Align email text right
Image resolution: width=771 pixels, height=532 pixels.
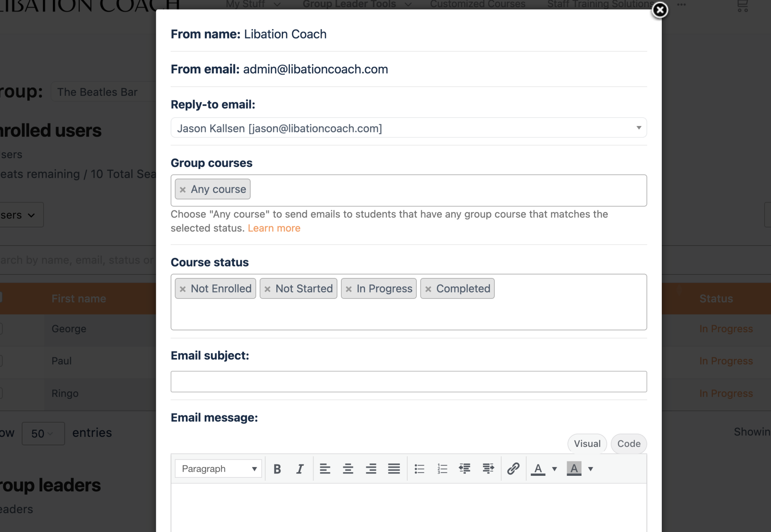tap(371, 469)
